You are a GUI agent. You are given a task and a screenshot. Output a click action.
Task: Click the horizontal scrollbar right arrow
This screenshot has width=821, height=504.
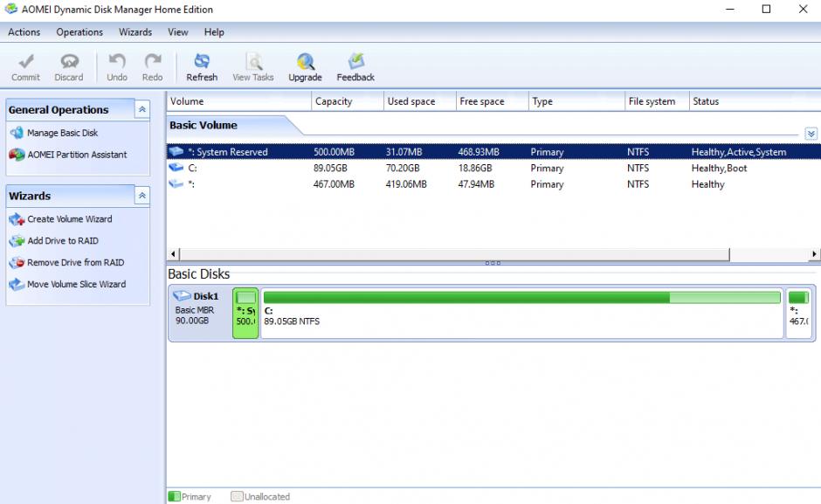coord(814,254)
